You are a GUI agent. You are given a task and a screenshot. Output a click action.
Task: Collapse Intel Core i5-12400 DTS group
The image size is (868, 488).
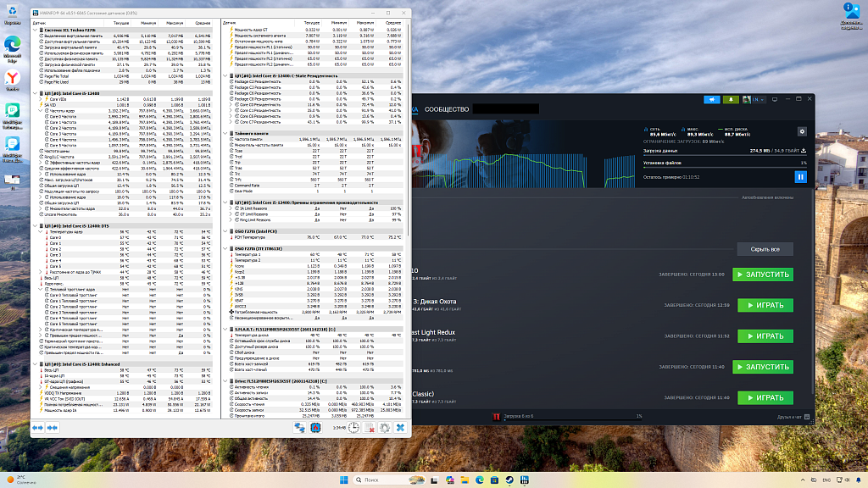click(x=36, y=226)
